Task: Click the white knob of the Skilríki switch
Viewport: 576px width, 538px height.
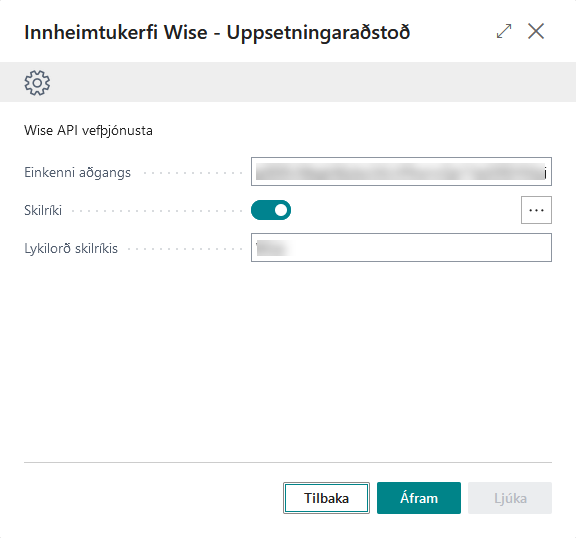Action: (281, 210)
